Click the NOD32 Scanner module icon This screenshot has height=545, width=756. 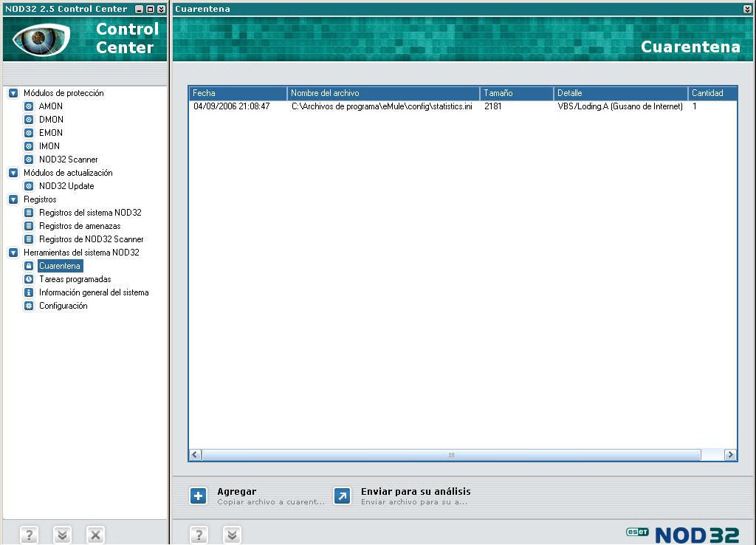tap(29, 160)
